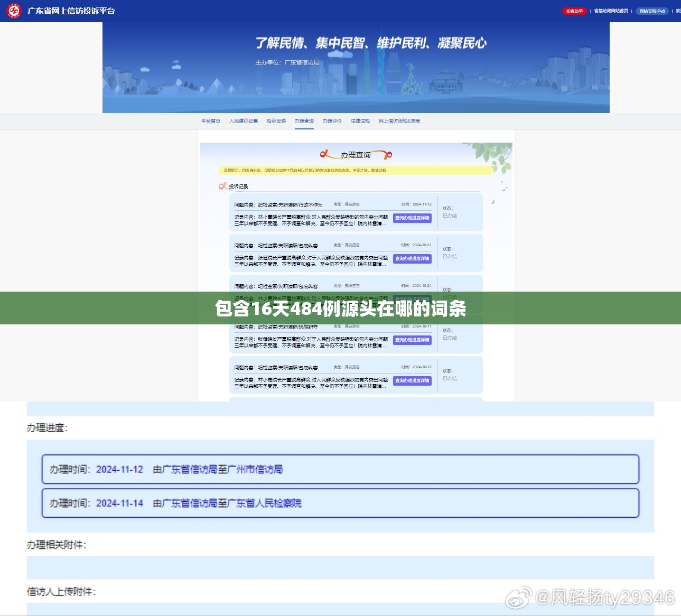Go to 省信访局网站首页 link
Image resolution: width=681 pixels, height=616 pixels.
point(611,11)
